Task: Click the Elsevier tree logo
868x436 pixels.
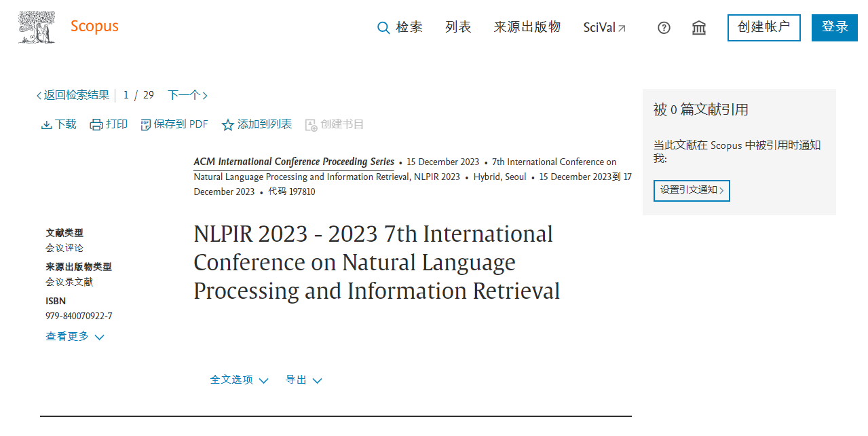Action: [x=37, y=27]
